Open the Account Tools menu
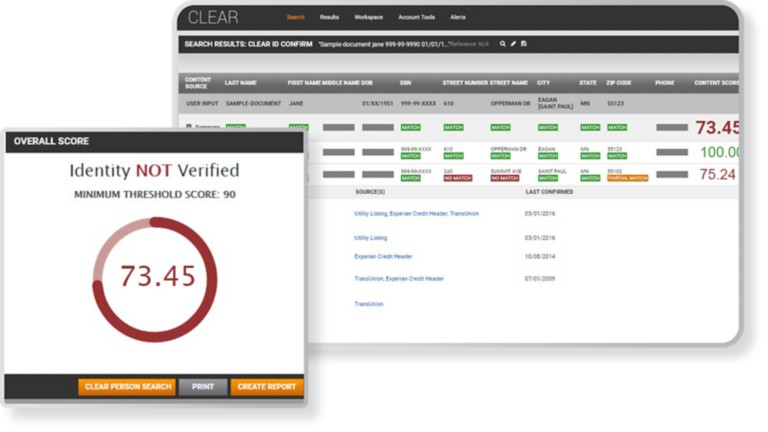 pyautogui.click(x=416, y=17)
